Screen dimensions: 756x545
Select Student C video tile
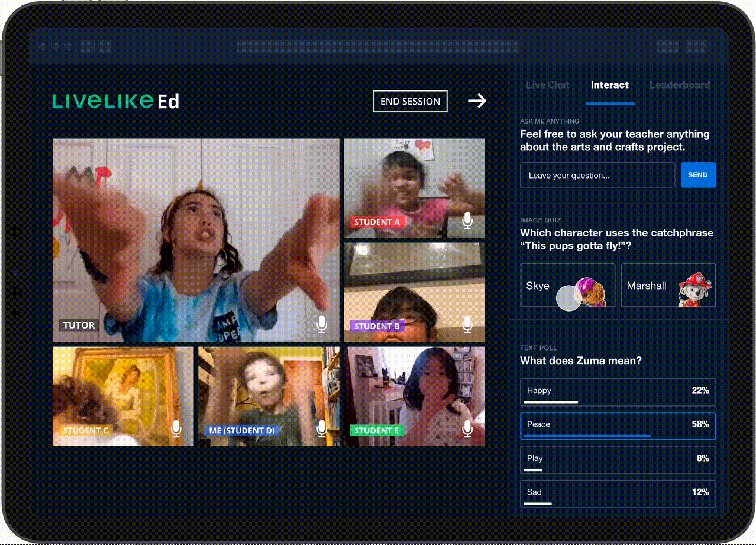point(123,397)
